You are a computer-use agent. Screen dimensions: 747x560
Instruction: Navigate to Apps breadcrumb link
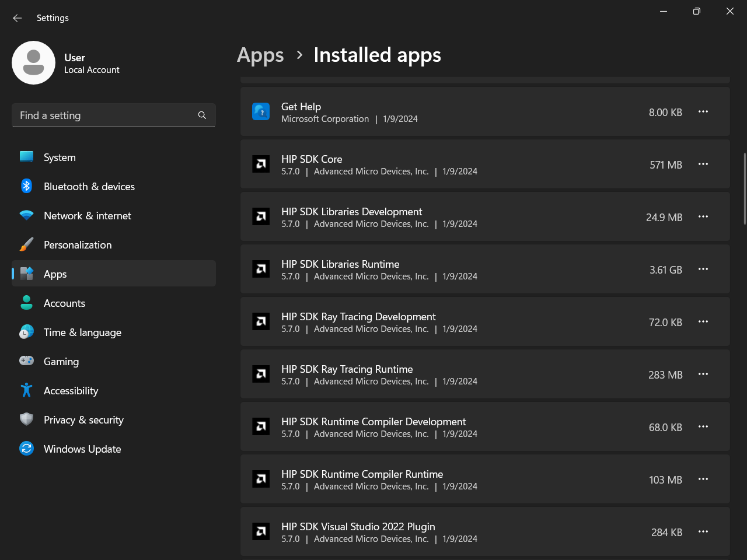(x=260, y=55)
